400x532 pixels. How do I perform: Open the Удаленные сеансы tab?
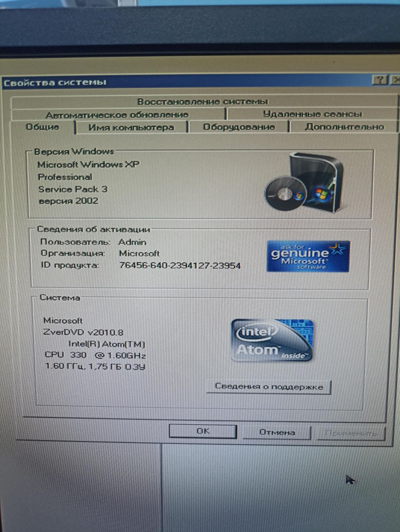click(313, 114)
